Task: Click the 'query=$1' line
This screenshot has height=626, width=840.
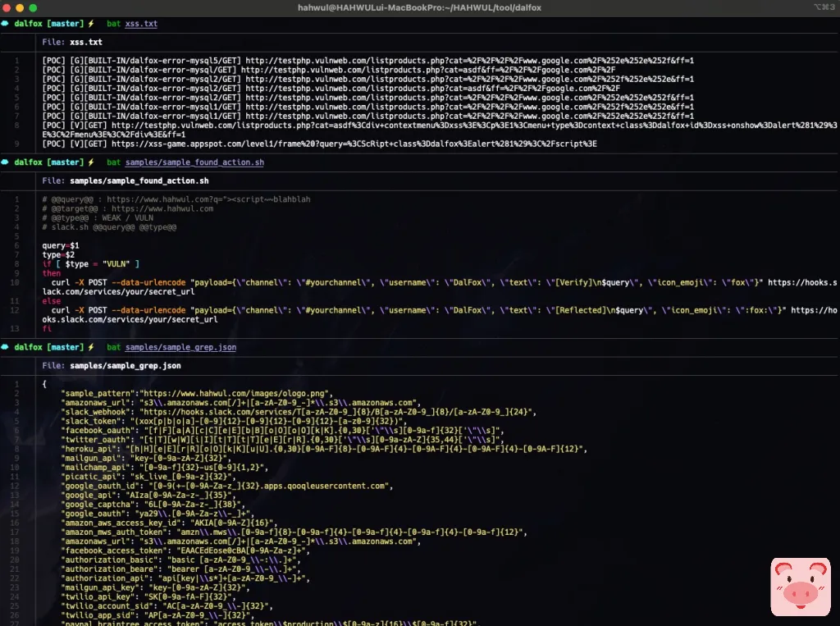Action: coord(61,245)
